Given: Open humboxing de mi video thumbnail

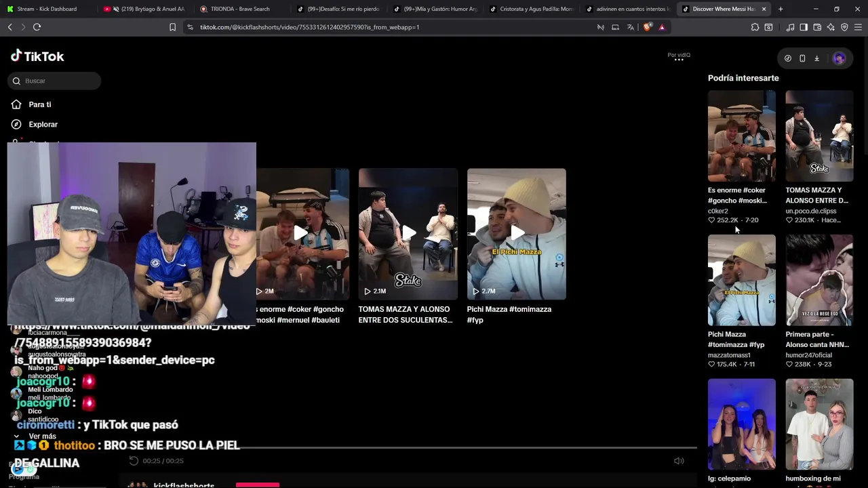Looking at the screenshot, I should [819, 424].
